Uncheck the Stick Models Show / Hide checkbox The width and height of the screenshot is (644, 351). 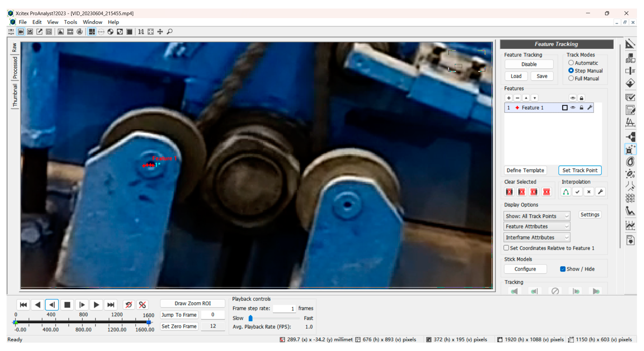[x=562, y=269]
